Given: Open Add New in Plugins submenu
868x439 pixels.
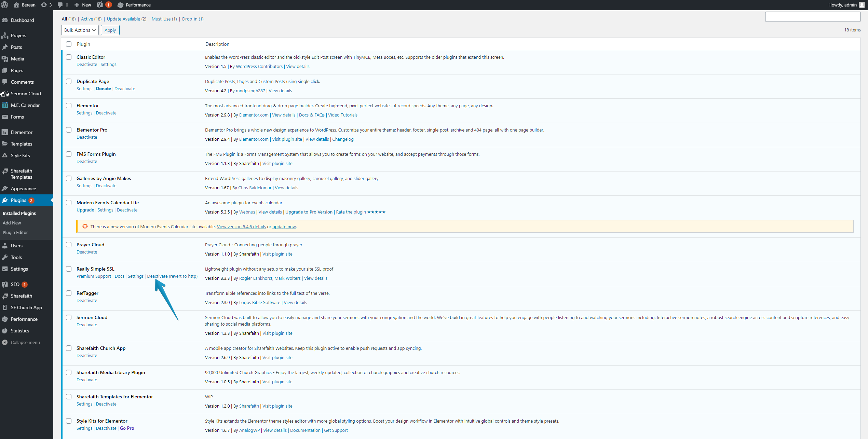Looking at the screenshot, I should tap(12, 223).
